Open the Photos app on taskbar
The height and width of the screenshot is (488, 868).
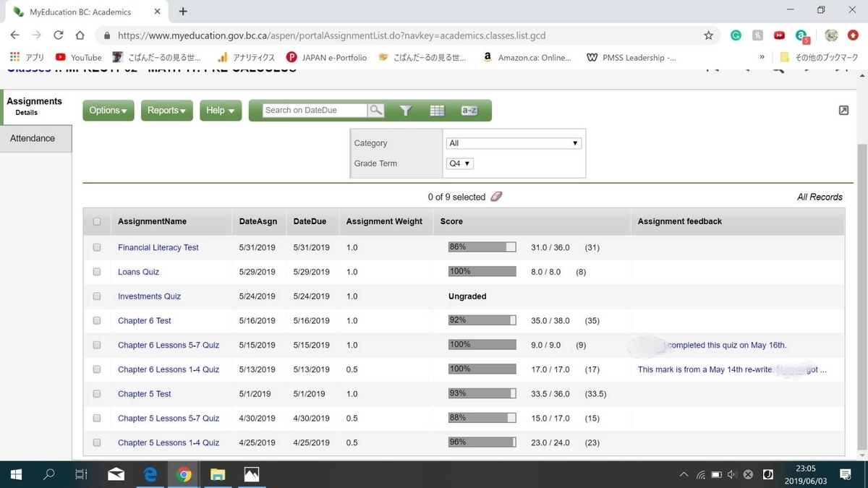[x=251, y=474]
